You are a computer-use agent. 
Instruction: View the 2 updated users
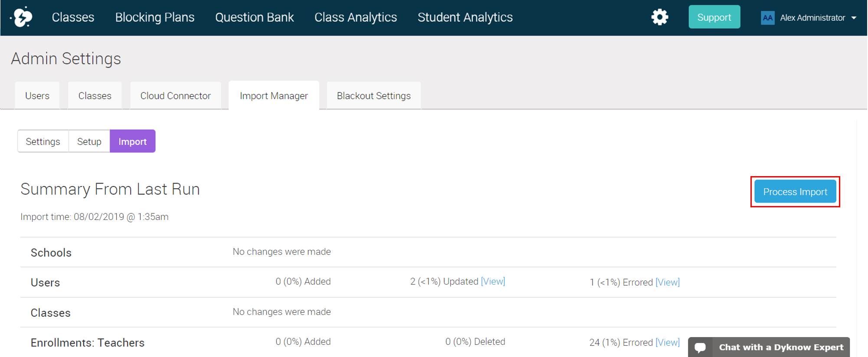click(493, 282)
